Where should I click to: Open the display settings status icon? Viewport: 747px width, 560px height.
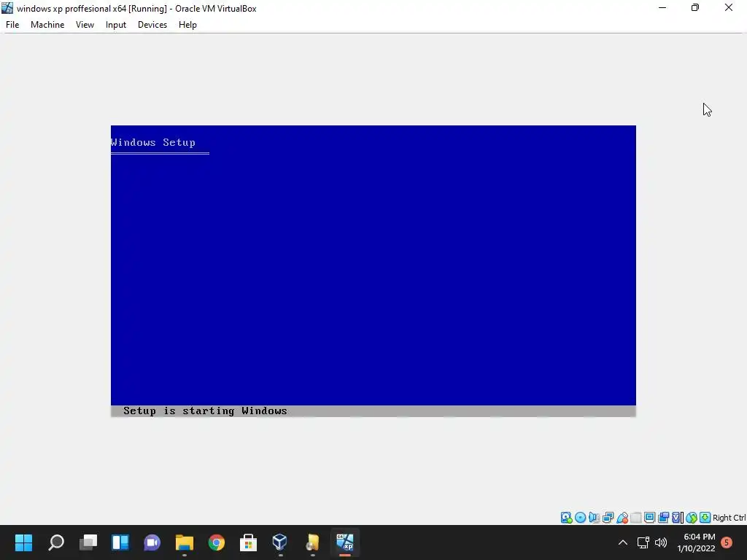pyautogui.click(x=649, y=518)
